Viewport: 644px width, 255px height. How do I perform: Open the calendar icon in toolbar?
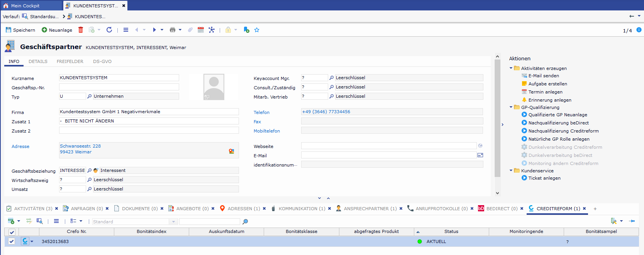point(201,30)
